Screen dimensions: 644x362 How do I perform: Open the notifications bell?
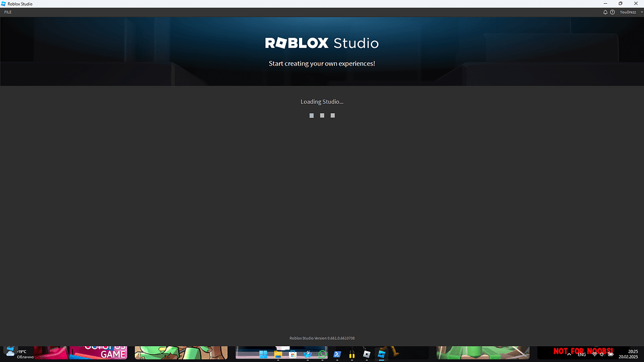click(605, 13)
